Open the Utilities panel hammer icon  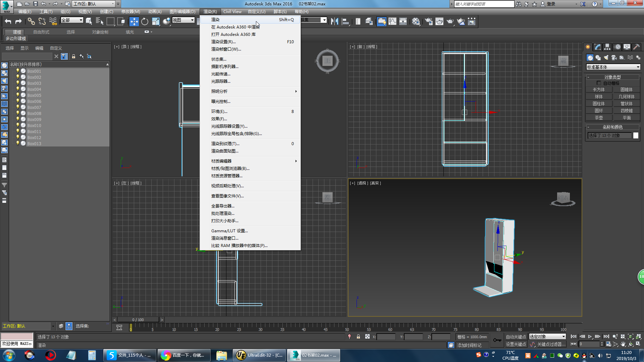[x=636, y=47]
